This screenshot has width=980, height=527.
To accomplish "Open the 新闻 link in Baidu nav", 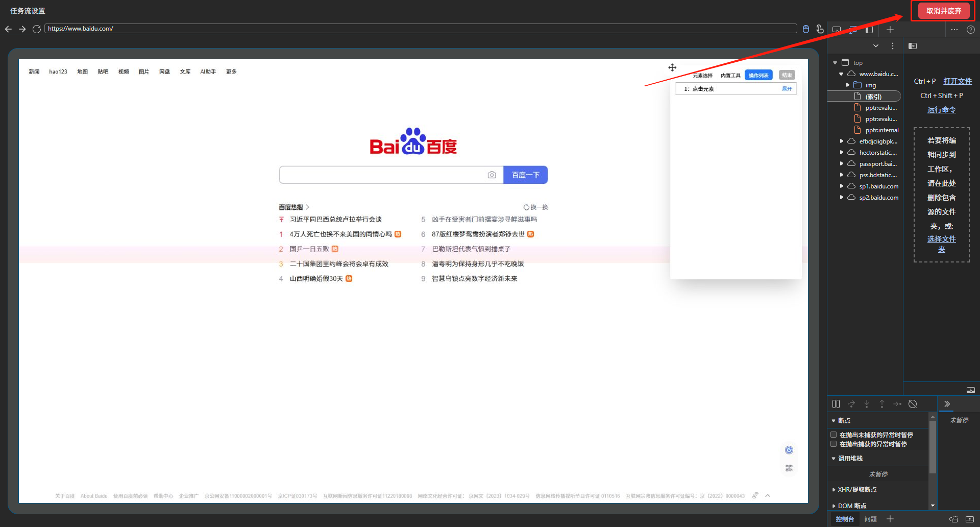I will (x=34, y=72).
